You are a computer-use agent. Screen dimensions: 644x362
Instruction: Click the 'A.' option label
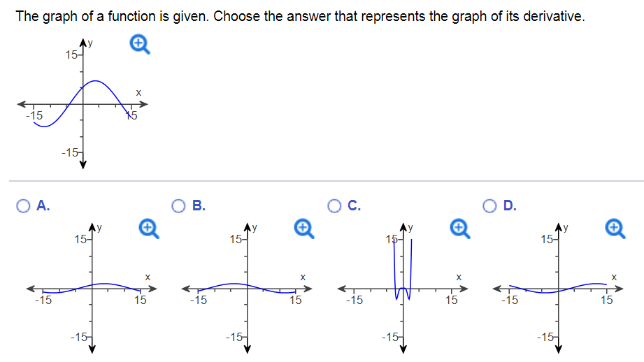(43, 205)
